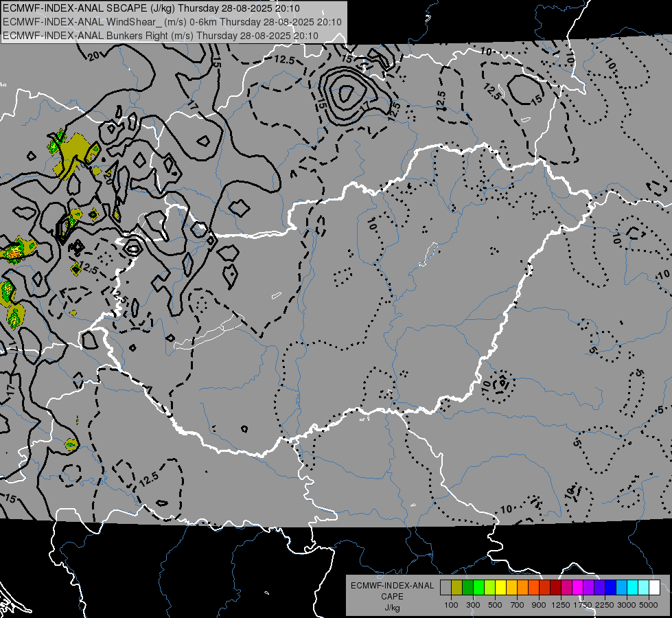672x618 pixels.
Task: Click the Bunkers Right title line
Action: 161,36
